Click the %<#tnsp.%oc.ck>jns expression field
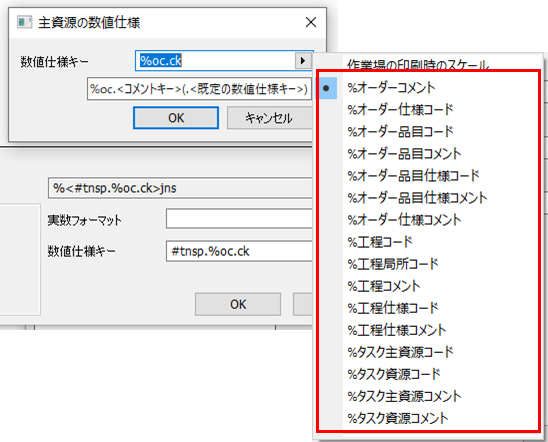This screenshot has width=548, height=442. click(x=180, y=188)
